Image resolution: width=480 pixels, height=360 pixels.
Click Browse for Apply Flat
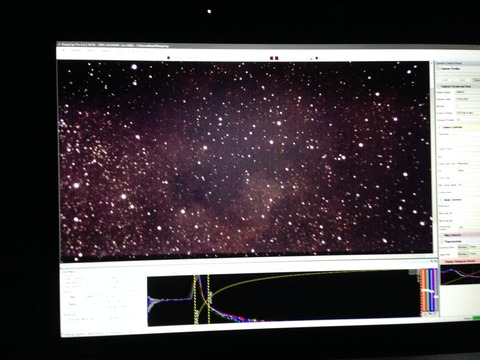click(462, 254)
